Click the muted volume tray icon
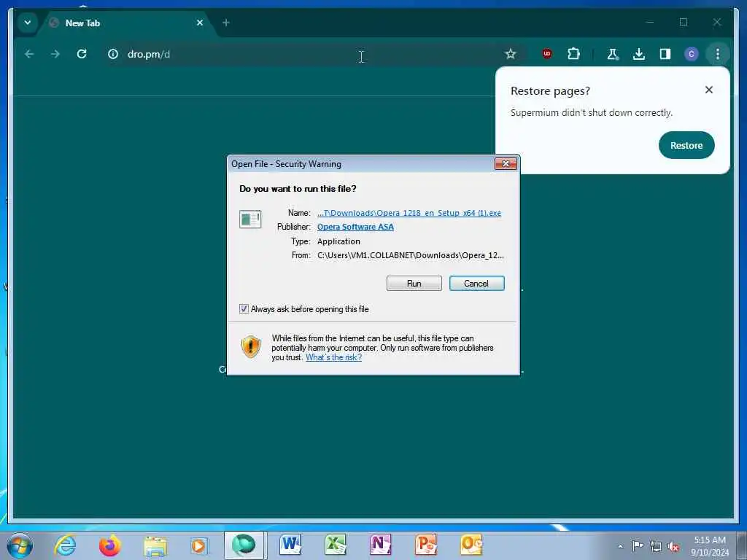The width and height of the screenshot is (747, 560). [673, 547]
